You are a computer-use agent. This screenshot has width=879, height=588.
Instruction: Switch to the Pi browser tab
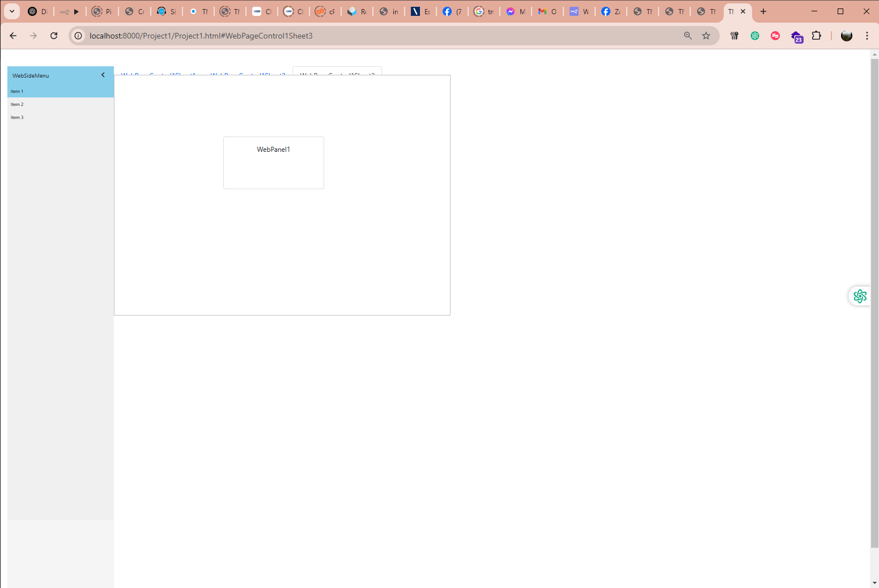point(101,11)
